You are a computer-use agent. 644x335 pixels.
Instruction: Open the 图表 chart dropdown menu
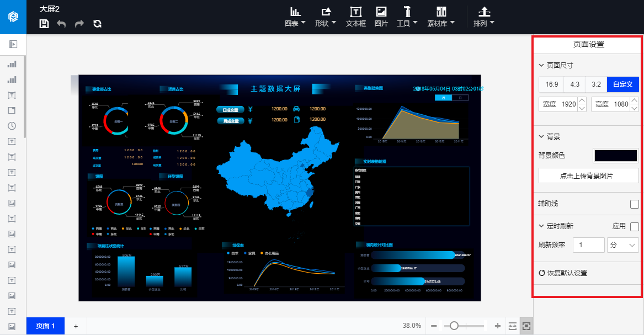(x=295, y=17)
